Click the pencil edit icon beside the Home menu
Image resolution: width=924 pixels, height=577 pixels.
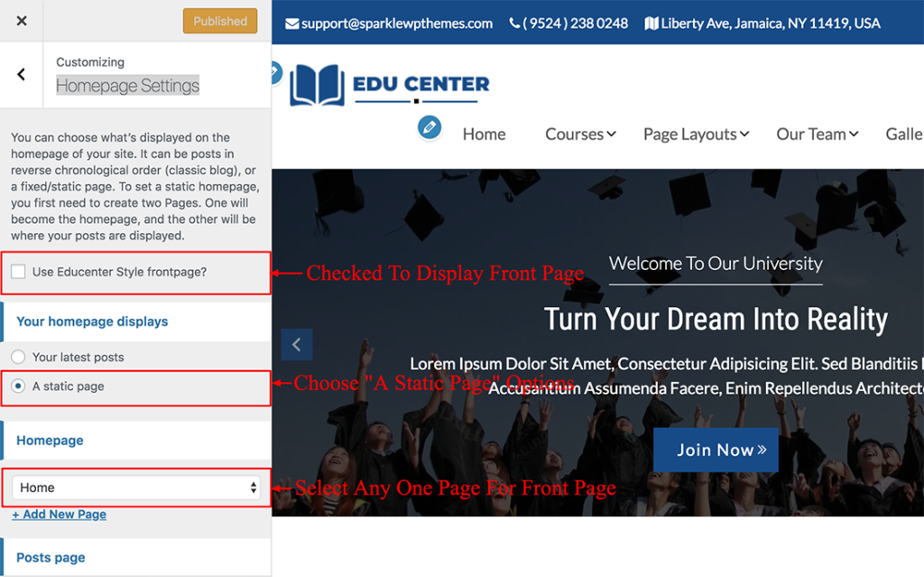click(x=430, y=128)
